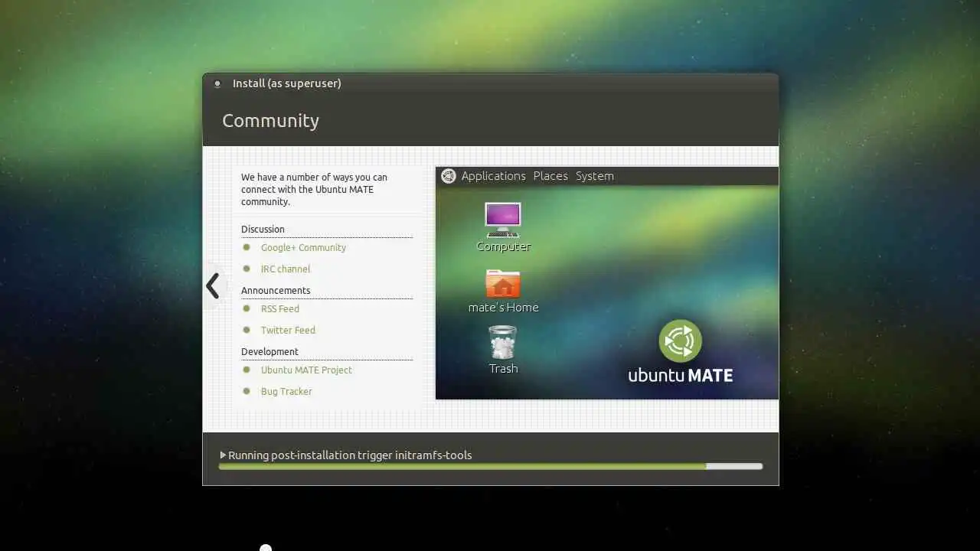The image size is (980, 551).
Task: Click the MATE menu icon beside Applications
Action: [449, 176]
